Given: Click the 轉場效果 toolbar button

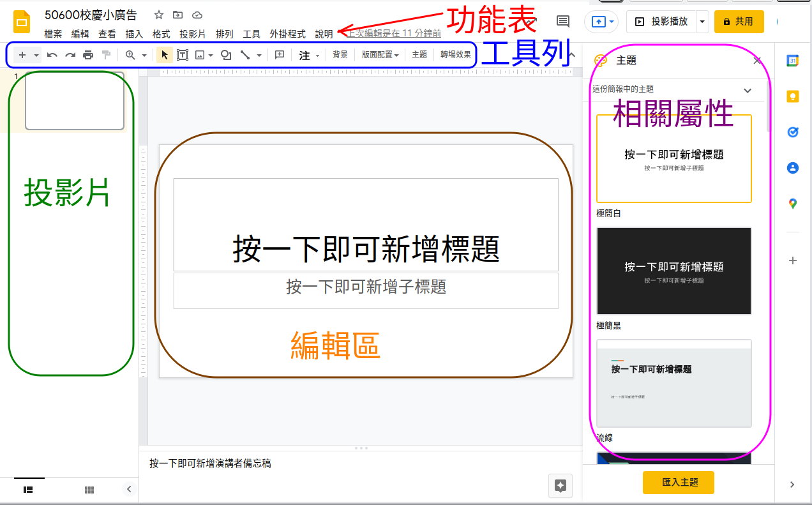Looking at the screenshot, I should [455, 55].
